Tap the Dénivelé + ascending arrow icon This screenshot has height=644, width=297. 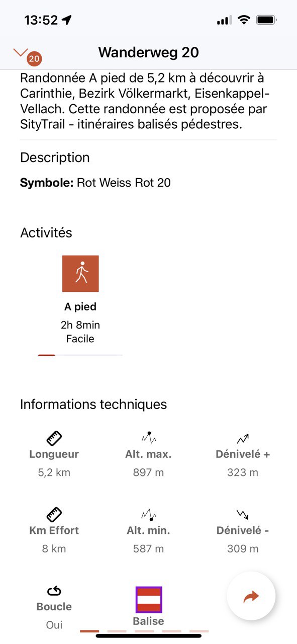pyautogui.click(x=243, y=439)
